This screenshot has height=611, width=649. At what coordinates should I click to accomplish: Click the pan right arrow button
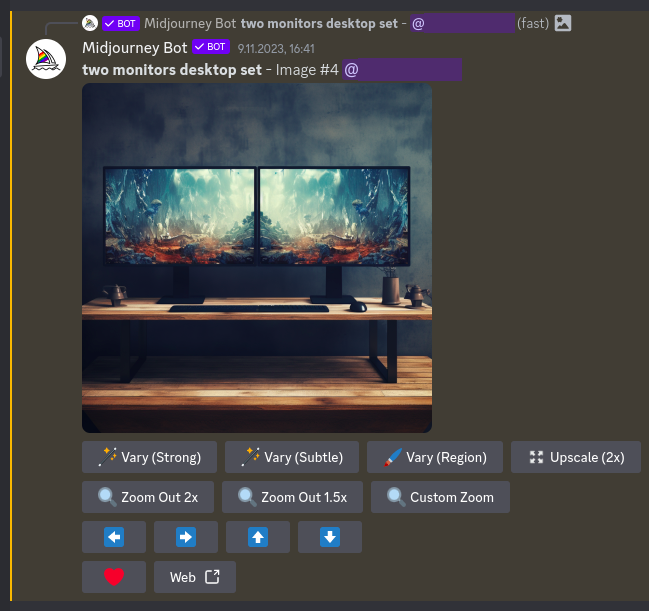coord(186,537)
